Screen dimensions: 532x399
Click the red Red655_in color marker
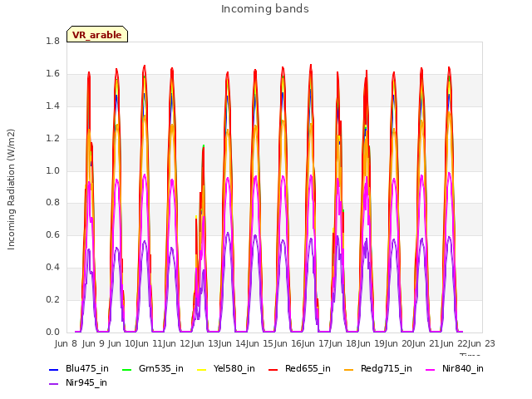tap(273, 369)
